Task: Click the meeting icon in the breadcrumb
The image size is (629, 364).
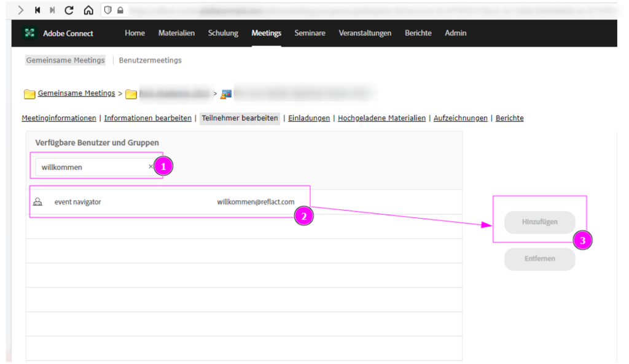Action: pos(226,94)
